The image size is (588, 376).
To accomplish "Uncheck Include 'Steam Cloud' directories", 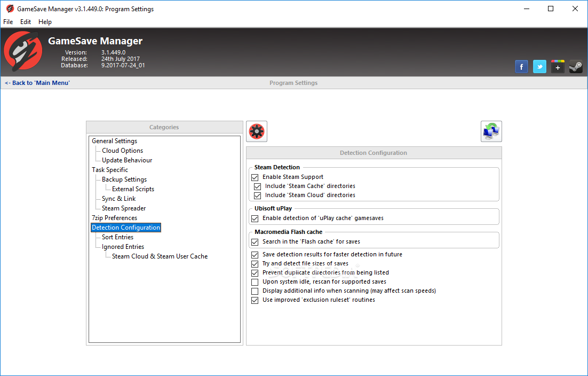I will pyautogui.click(x=257, y=195).
